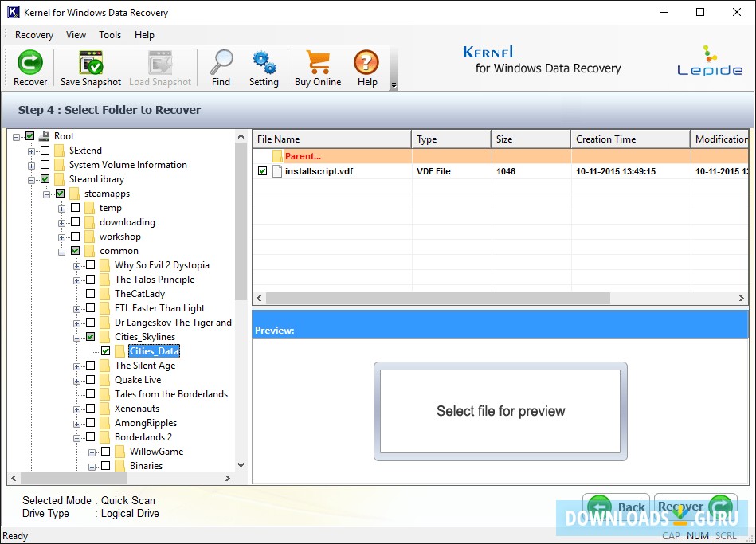
Task: Click the folder tree scroll down arrow
Action: pyautogui.click(x=241, y=465)
